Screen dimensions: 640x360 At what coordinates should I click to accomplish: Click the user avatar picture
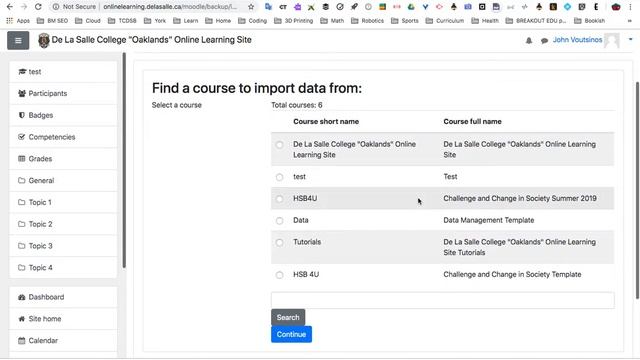pyautogui.click(x=612, y=40)
